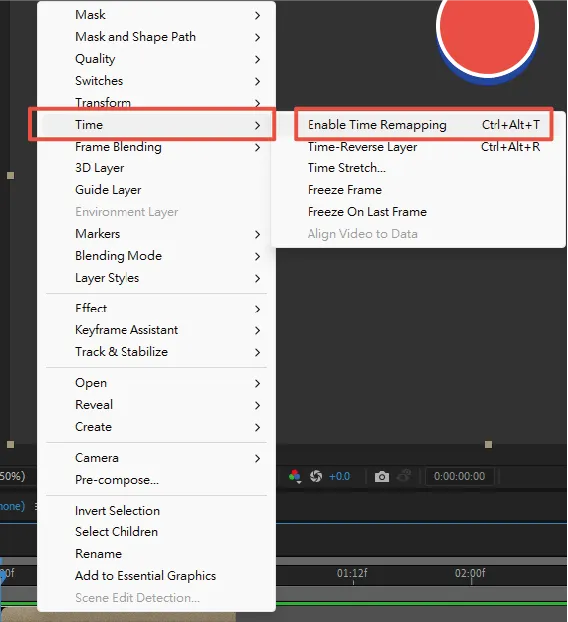
Task: Choose Time-Reverse Layer
Action: tap(419, 147)
